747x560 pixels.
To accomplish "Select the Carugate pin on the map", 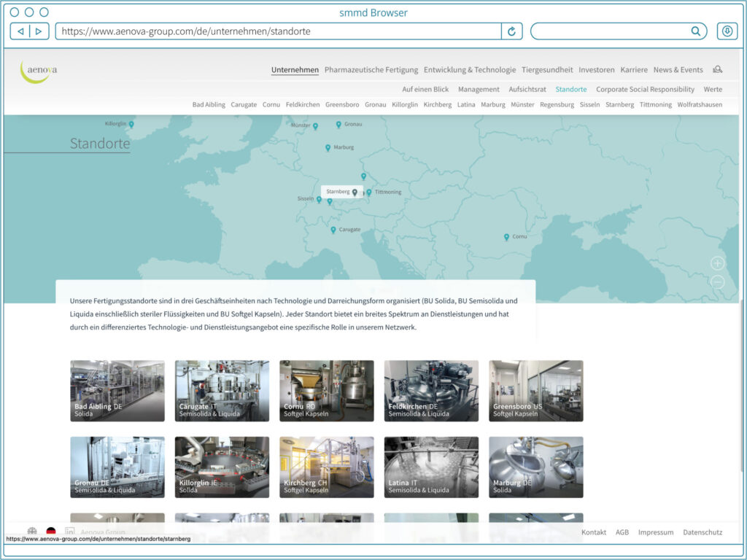I will (x=333, y=230).
